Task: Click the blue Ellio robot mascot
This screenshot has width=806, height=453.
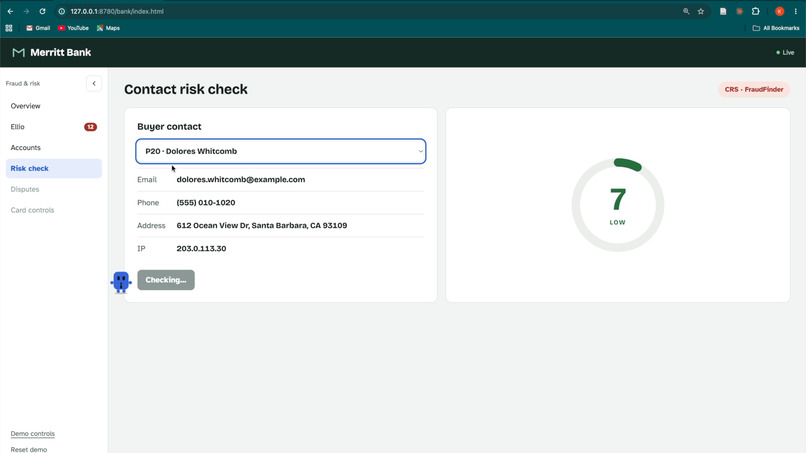Action: [121, 282]
